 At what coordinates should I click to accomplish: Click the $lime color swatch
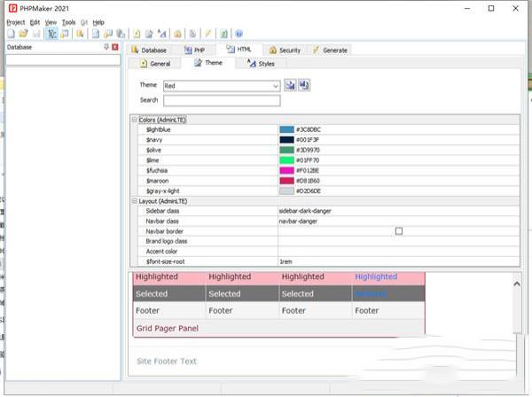(286, 159)
